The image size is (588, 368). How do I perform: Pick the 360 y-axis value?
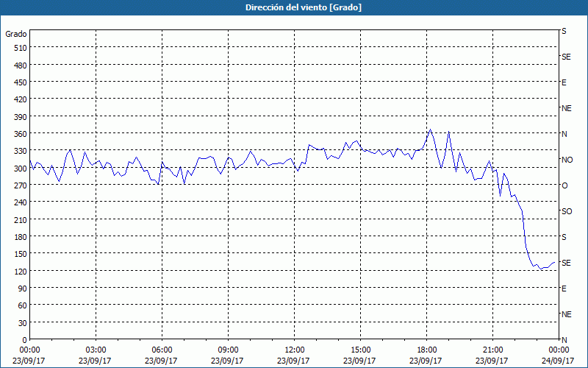tap(21, 134)
